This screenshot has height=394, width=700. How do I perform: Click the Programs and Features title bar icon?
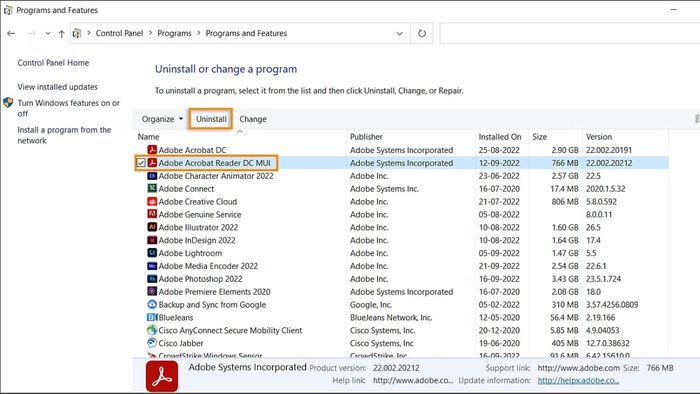click(8, 10)
